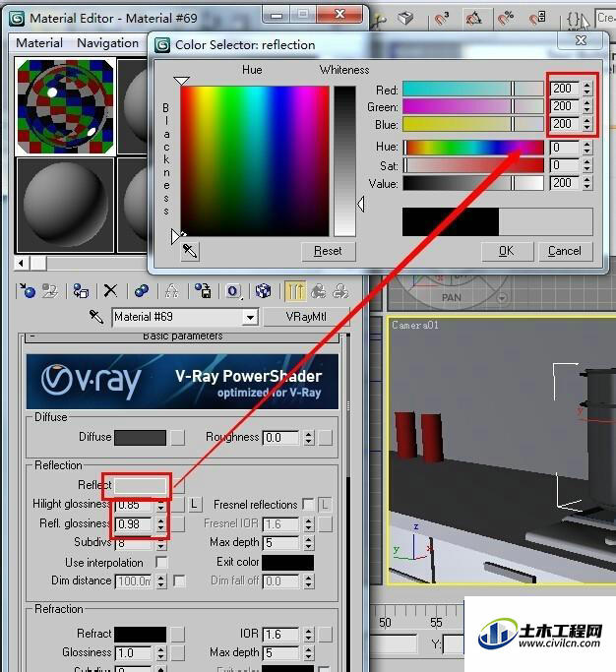Toggle 3D Snaps in main toolbar

(x=442, y=19)
